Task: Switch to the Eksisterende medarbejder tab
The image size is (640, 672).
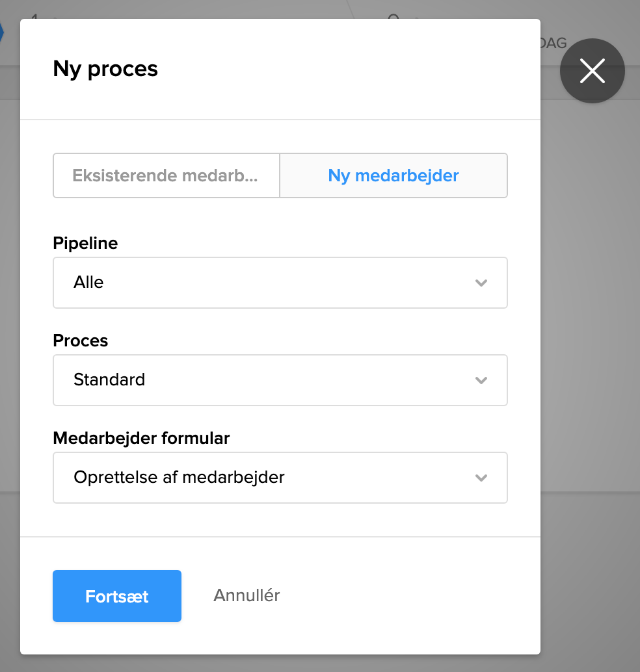Action: (x=166, y=175)
